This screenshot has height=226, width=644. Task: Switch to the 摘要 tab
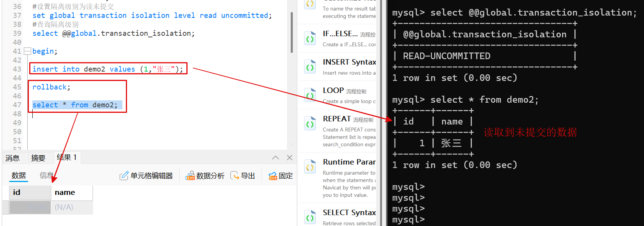pos(38,158)
